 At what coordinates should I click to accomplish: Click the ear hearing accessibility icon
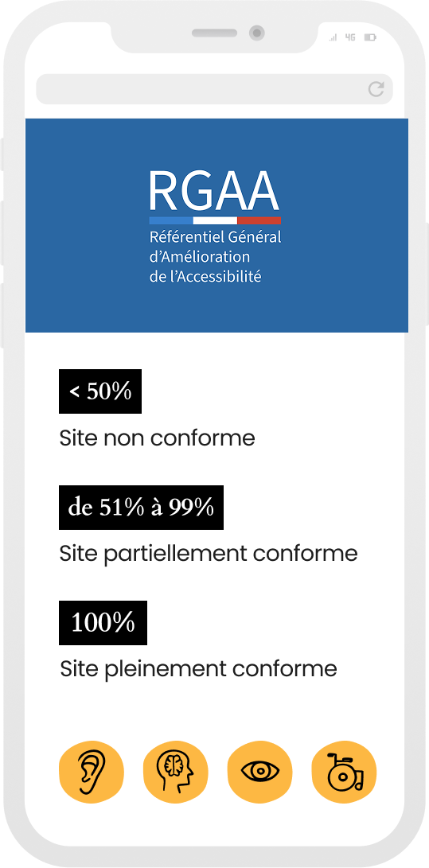[x=92, y=771]
